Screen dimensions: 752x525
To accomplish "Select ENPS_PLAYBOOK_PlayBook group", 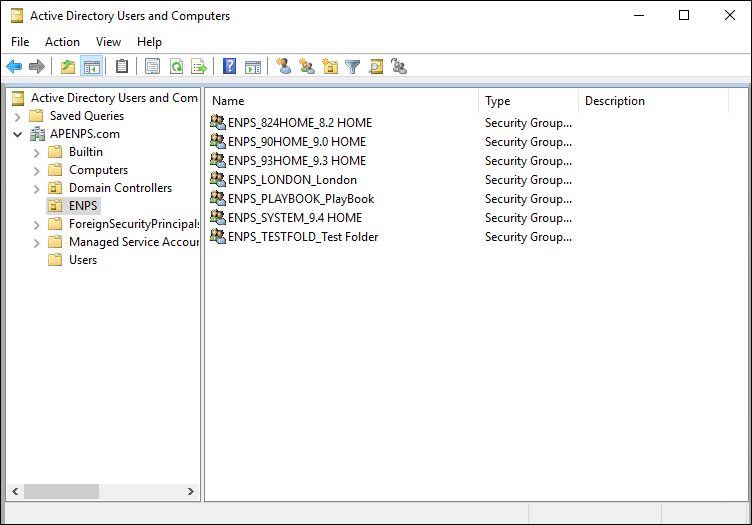I will 301,198.
